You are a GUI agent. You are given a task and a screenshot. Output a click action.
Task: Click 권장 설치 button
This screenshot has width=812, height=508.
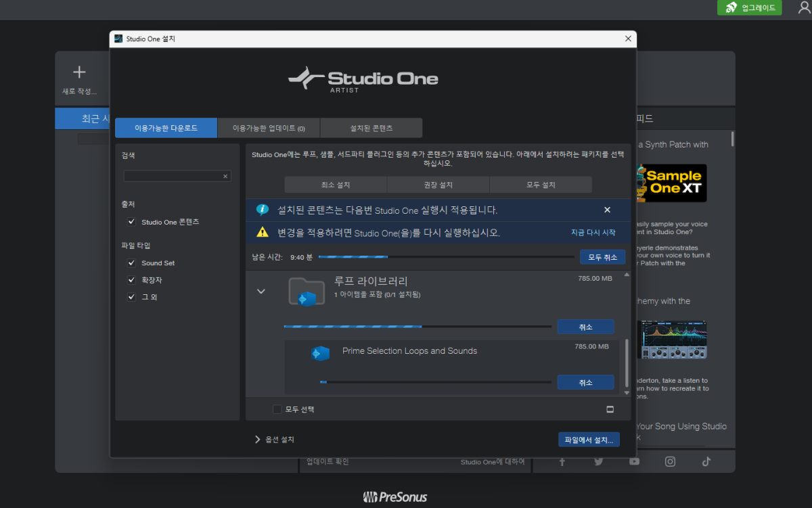(438, 185)
